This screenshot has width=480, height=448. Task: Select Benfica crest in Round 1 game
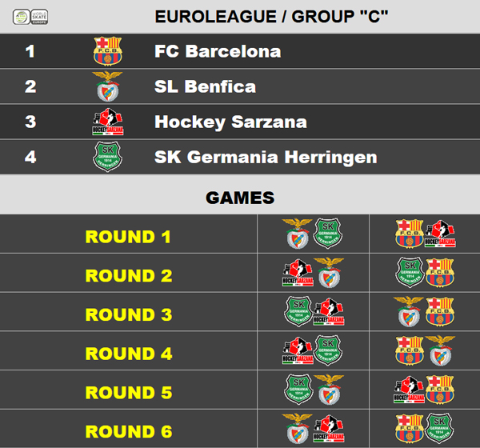(297, 234)
